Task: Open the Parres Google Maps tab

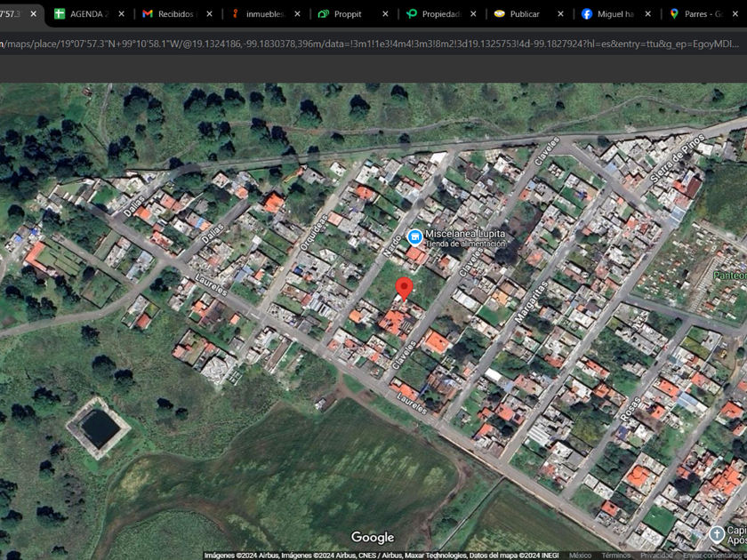Action: 703,14
